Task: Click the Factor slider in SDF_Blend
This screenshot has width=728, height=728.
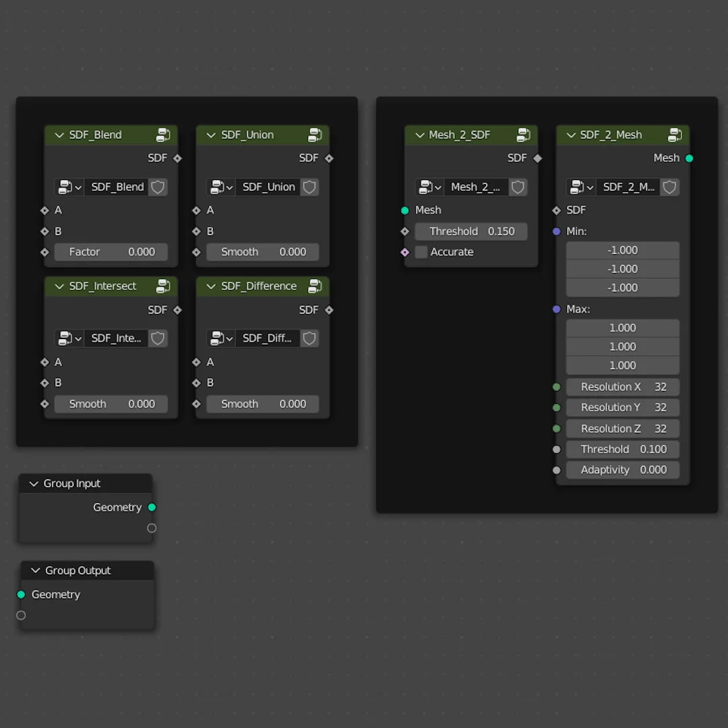Action: (111, 252)
